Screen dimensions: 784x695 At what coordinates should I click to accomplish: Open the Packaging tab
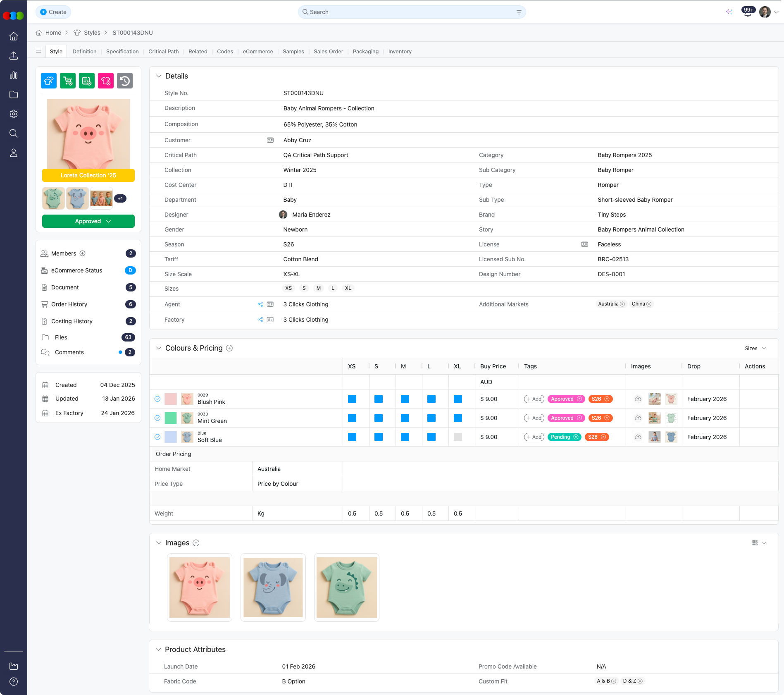(x=365, y=52)
